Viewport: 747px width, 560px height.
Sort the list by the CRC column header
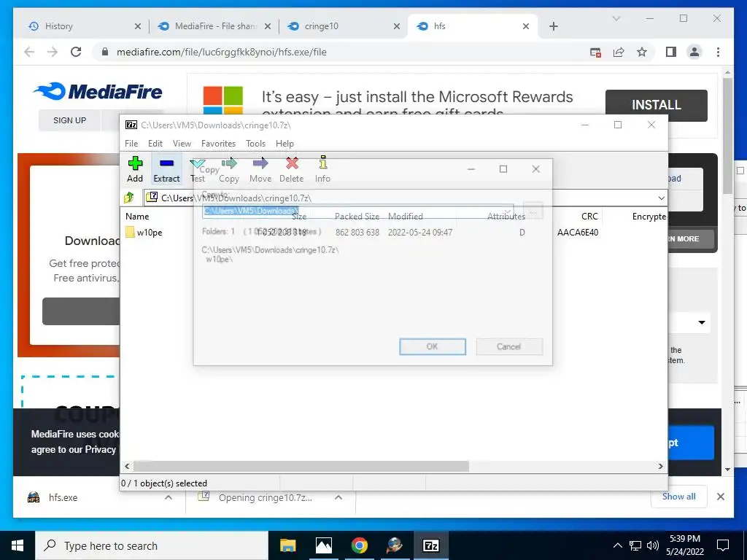[x=589, y=216]
